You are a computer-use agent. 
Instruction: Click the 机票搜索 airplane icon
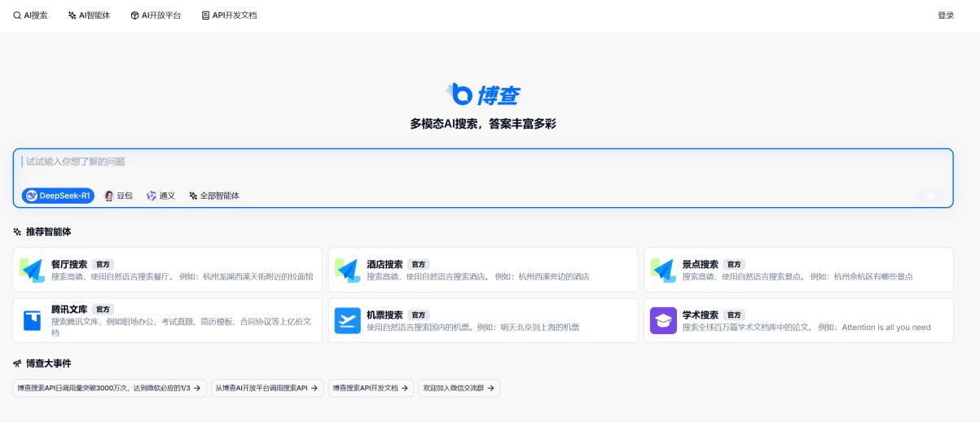pos(348,320)
